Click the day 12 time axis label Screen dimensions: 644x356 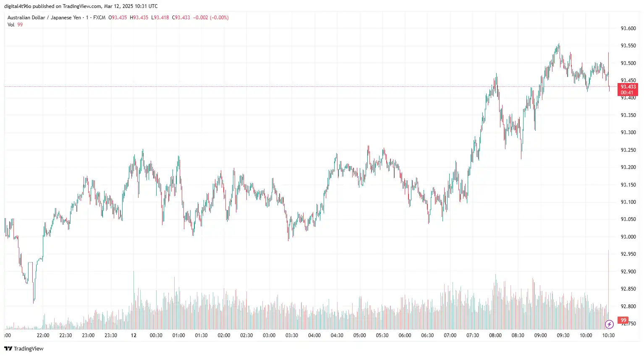click(134, 335)
